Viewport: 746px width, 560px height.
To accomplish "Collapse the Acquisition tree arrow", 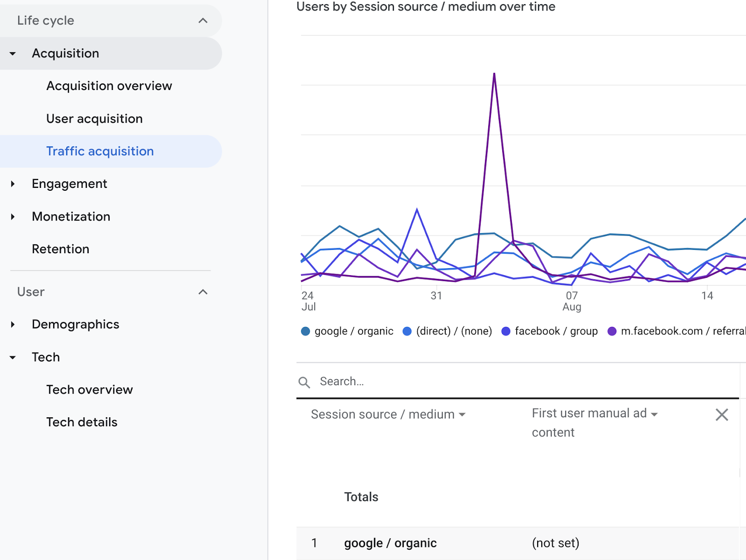I will (13, 54).
